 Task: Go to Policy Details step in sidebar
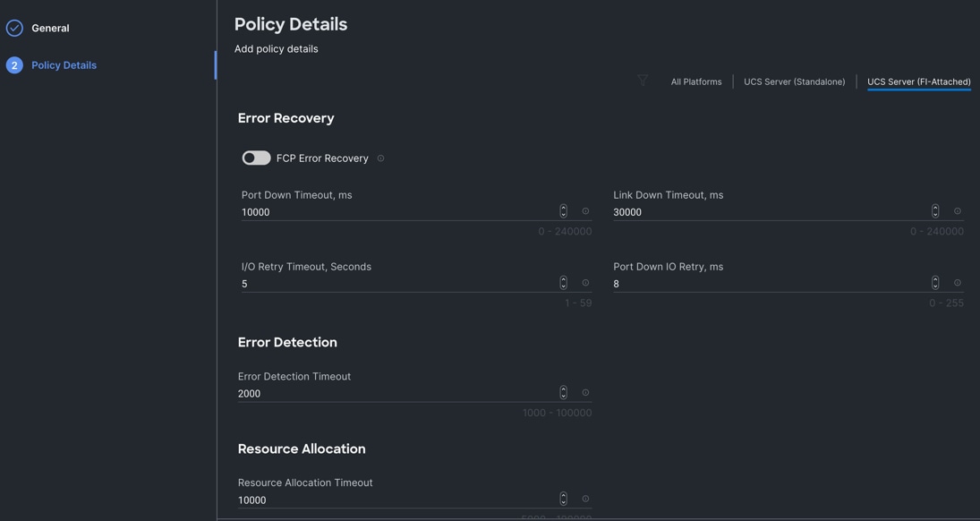[64, 65]
